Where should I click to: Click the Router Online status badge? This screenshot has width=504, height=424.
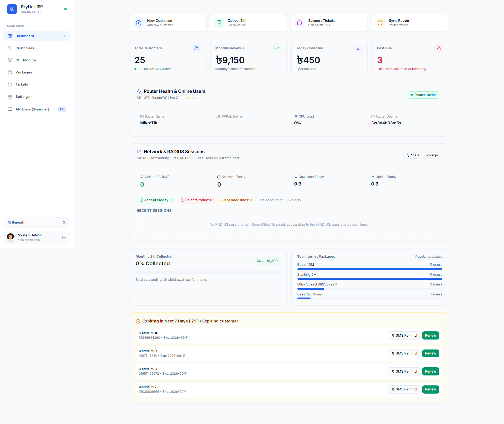coord(424,95)
